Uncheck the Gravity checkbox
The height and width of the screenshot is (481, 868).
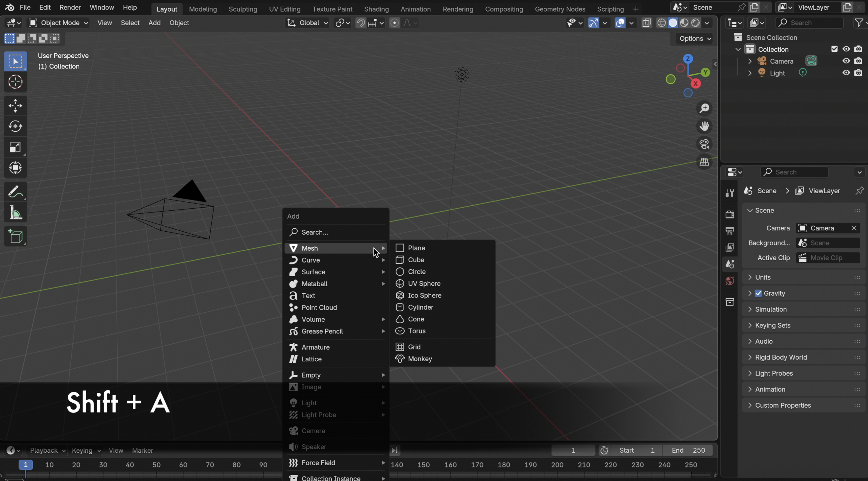(759, 293)
